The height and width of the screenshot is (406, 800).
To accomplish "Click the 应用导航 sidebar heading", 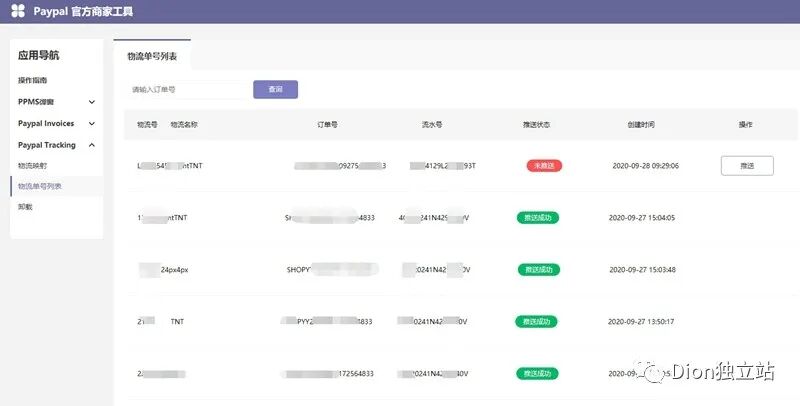I will (39, 55).
